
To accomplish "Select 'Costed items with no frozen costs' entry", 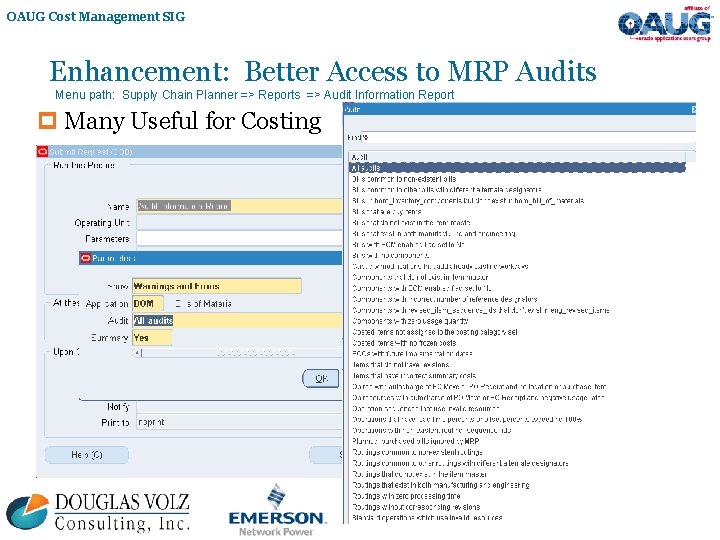I will 404,343.
